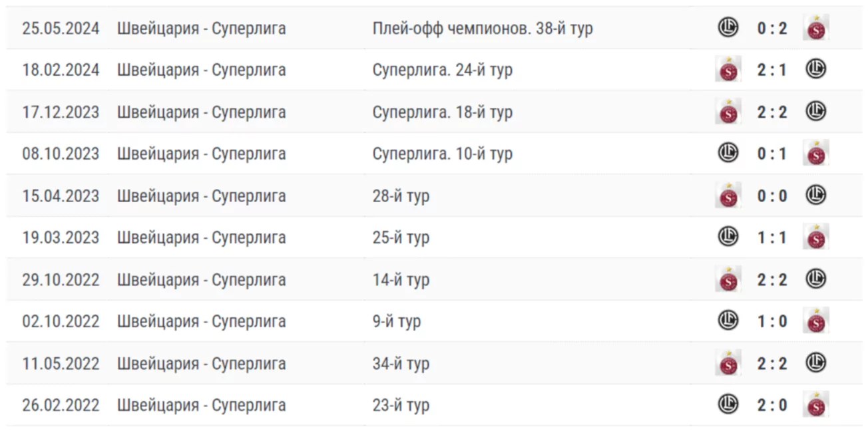Click the 2 : 1 score result
Screen dimensions: 868x431
[x=771, y=70]
